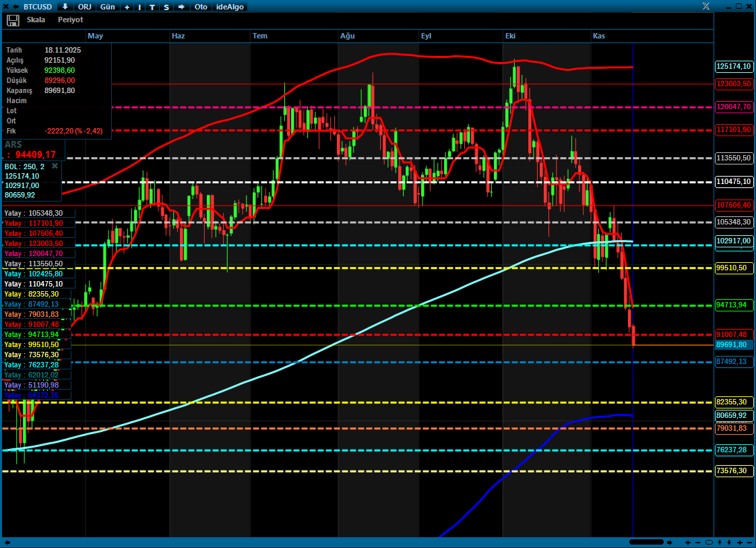Click the down arrow after BTCUSD symbol
Viewport: 756px width, 548px height.
[65, 7]
